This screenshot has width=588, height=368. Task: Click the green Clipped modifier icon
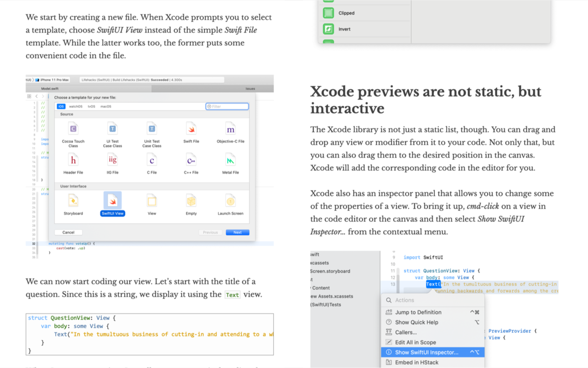tap(328, 13)
